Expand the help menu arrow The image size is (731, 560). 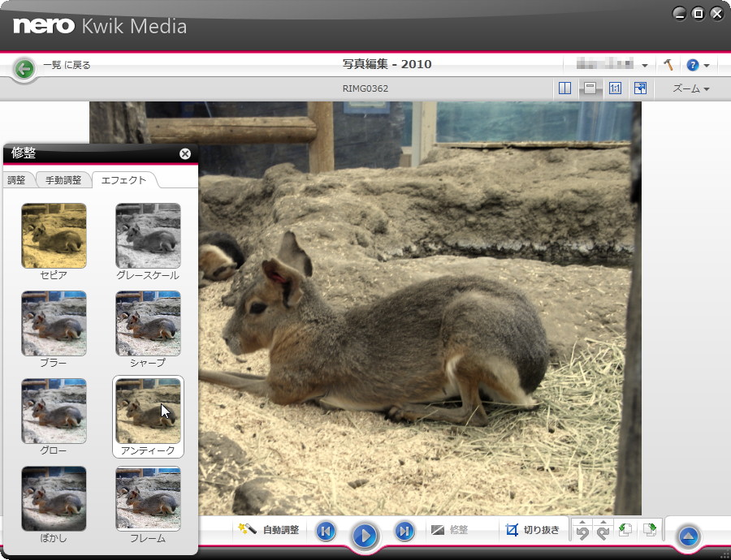coord(707,66)
